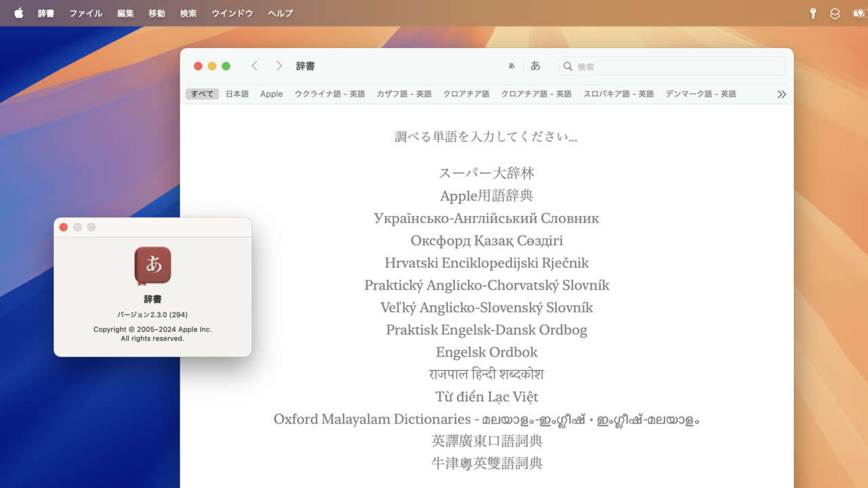This screenshot has height=488, width=868.
Task: Click the 辞書 window title text
Action: click(305, 66)
